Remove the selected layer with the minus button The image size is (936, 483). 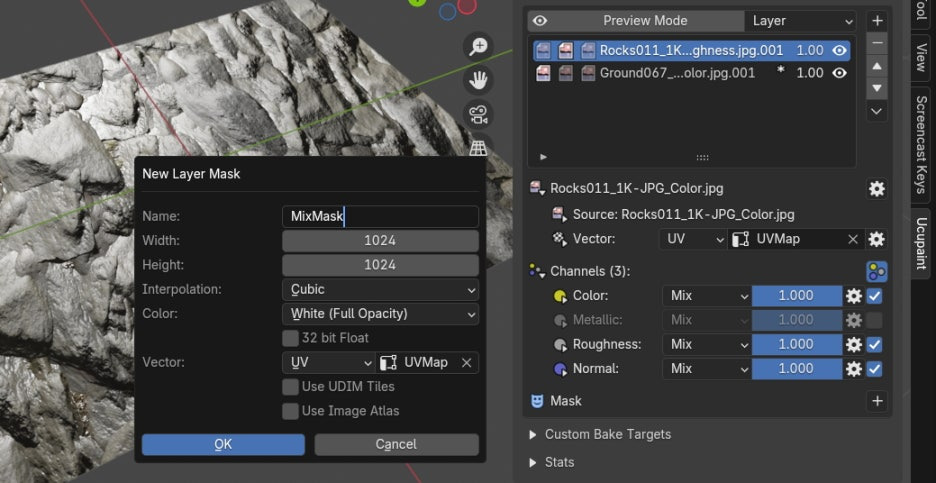click(x=877, y=44)
